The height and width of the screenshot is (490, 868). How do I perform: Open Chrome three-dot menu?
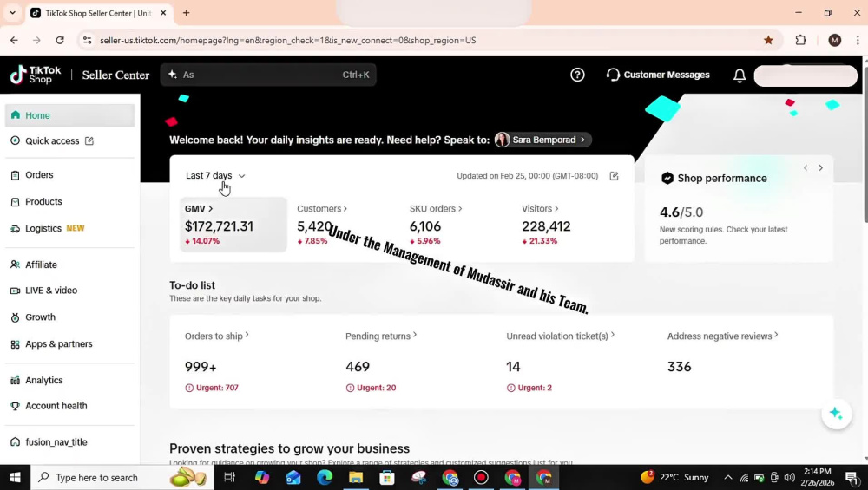click(858, 40)
